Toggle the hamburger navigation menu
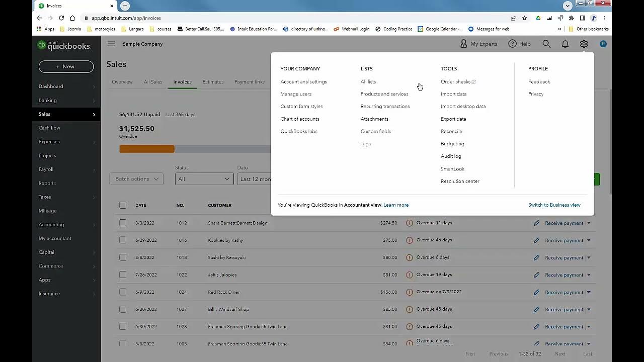The image size is (644, 362). [x=111, y=44]
